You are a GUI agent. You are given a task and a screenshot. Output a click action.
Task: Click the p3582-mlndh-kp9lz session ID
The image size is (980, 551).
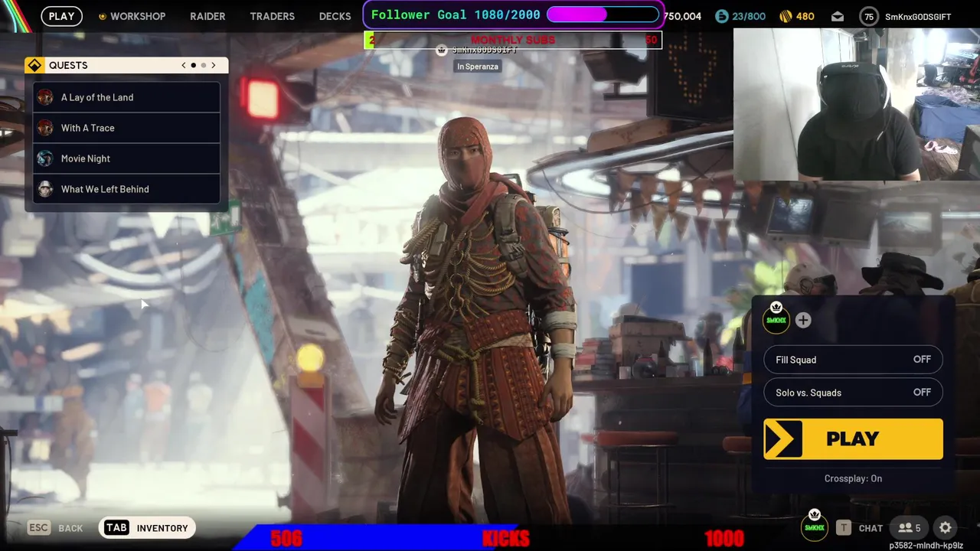tap(926, 546)
